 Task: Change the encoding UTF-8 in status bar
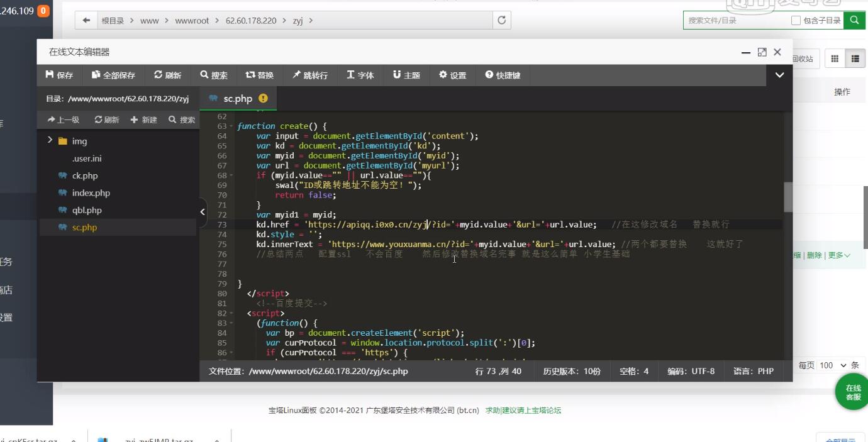691,371
